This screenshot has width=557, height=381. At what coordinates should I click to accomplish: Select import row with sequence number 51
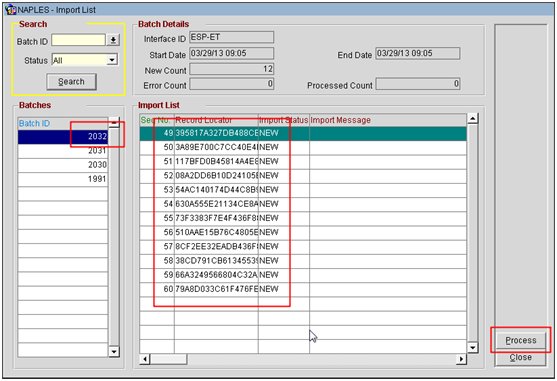[x=303, y=162]
